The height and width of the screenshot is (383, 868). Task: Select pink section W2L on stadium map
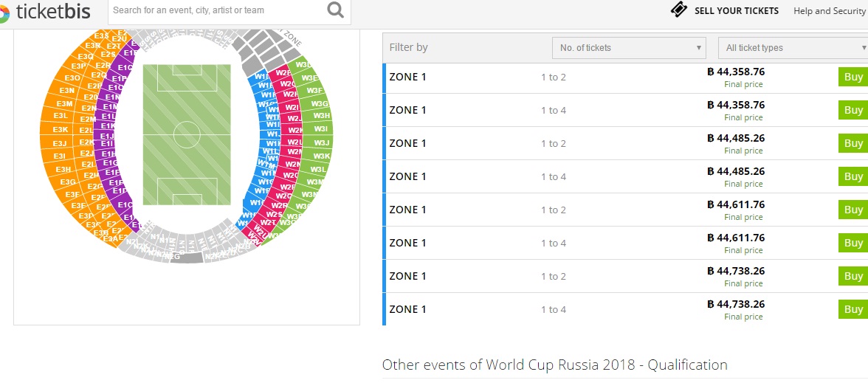coord(294,142)
